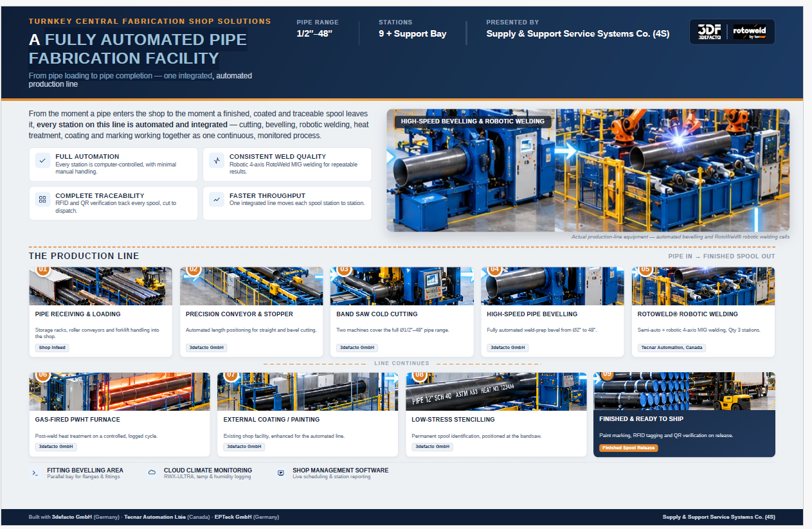Click the Finished Spool Release button
This screenshot has width=812, height=529.
click(629, 447)
